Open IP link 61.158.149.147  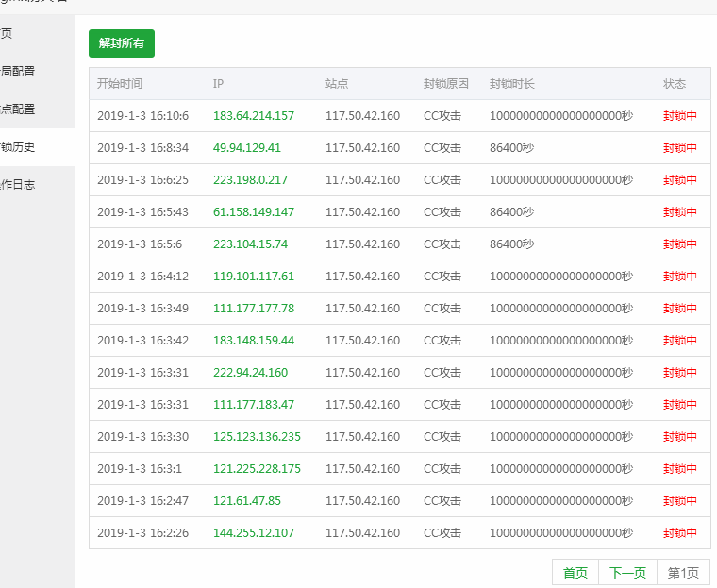tap(254, 211)
